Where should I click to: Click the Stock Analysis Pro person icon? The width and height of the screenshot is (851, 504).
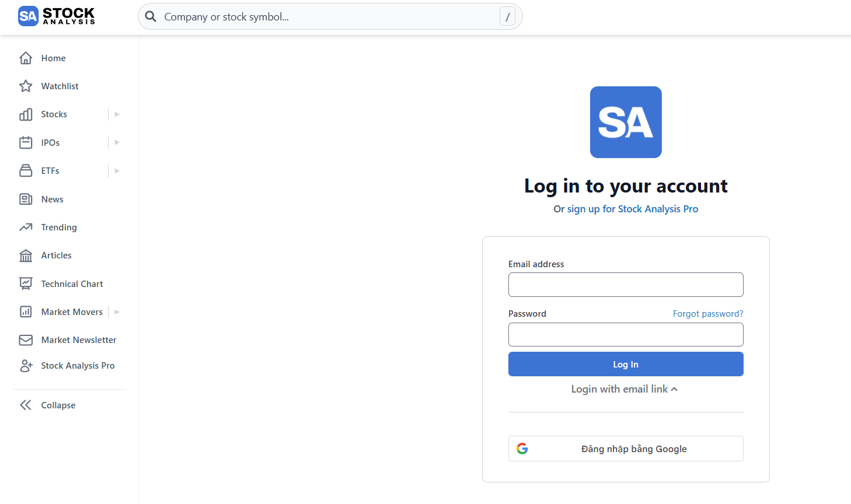click(x=26, y=365)
